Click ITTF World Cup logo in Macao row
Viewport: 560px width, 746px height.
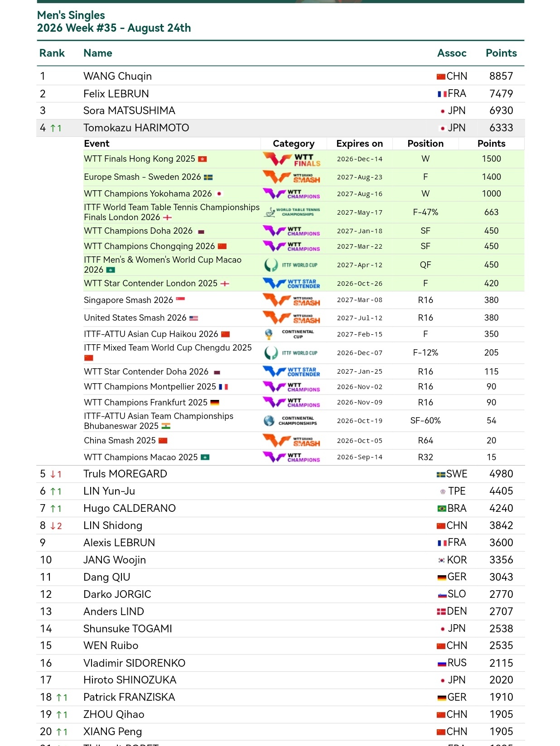291,265
